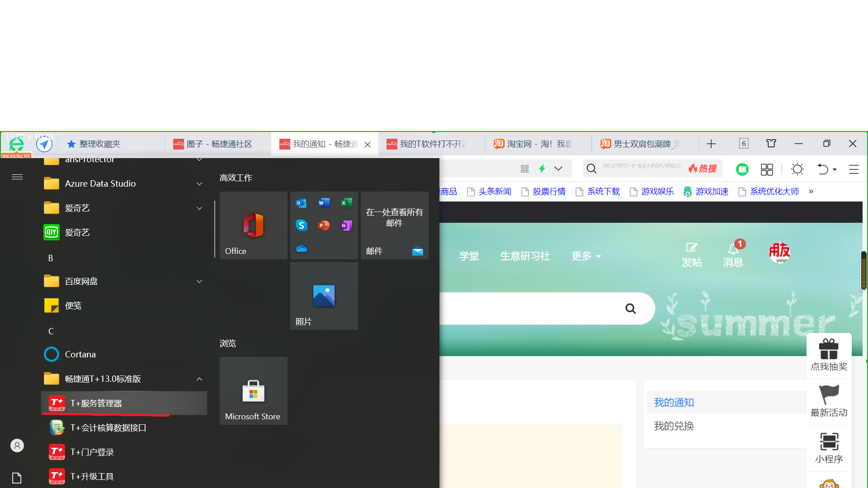Open the 系统优化大师 bookmark
Screen dimensions: 868x488
(769, 192)
